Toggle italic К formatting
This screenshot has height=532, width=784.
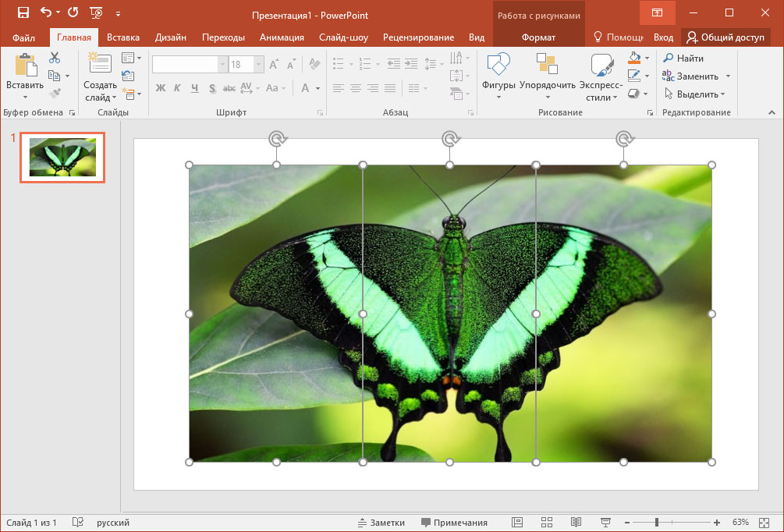[x=178, y=88]
